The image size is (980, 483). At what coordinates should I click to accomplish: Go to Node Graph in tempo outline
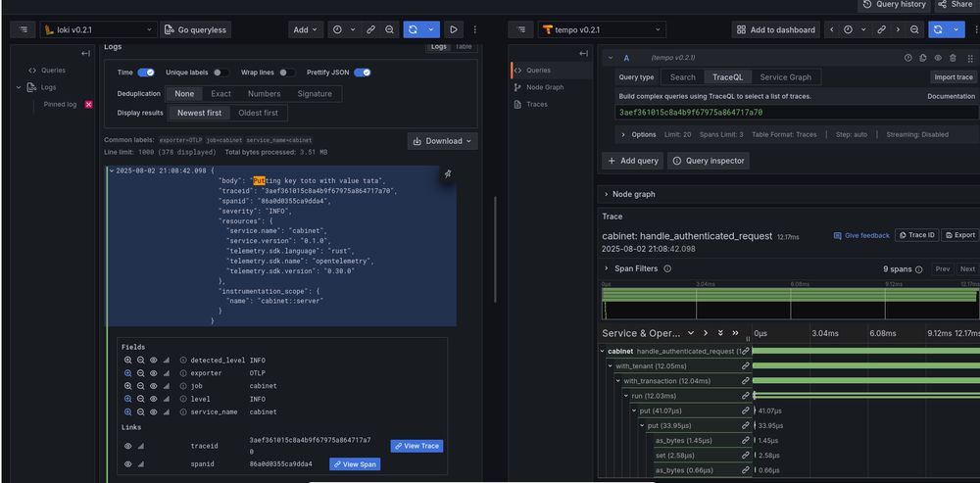(544, 87)
